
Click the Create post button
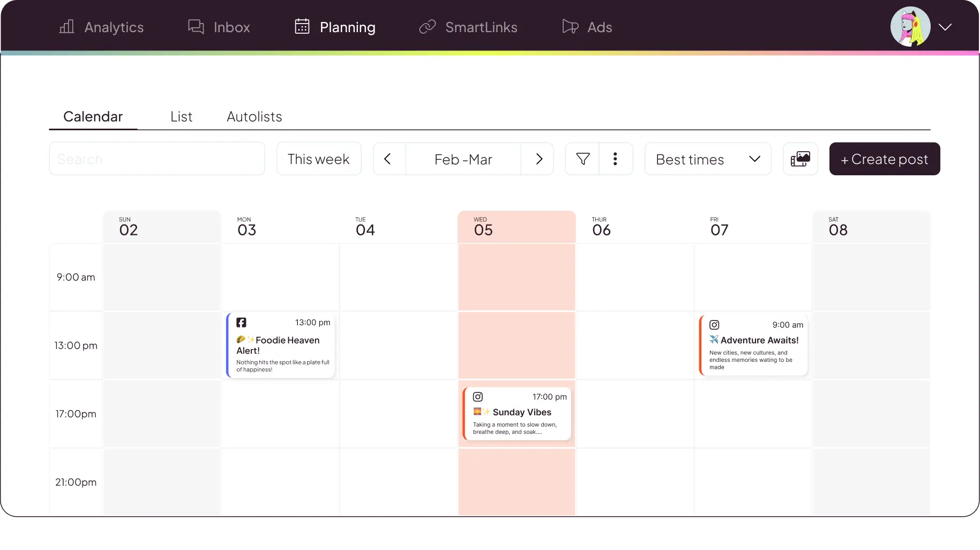tap(884, 159)
